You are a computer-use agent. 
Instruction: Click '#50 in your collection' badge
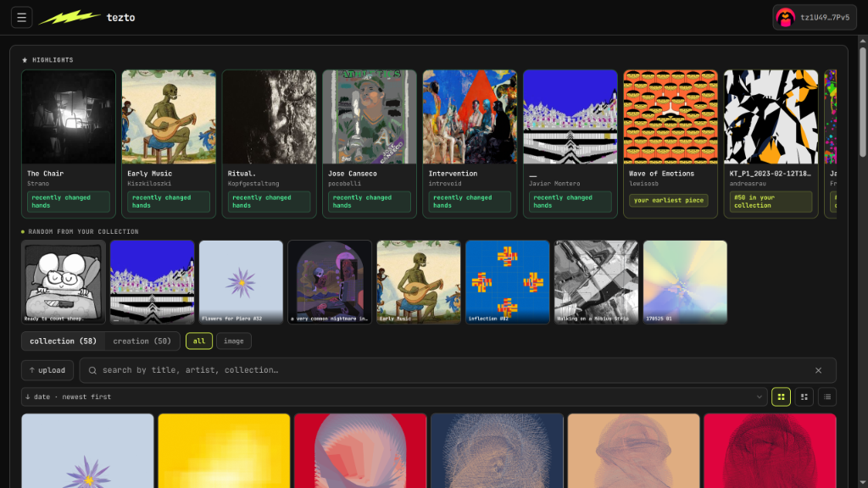[x=771, y=202]
